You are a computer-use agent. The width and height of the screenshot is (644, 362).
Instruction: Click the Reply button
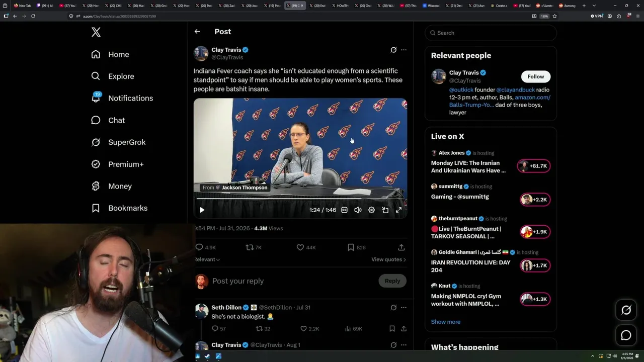pos(392,281)
